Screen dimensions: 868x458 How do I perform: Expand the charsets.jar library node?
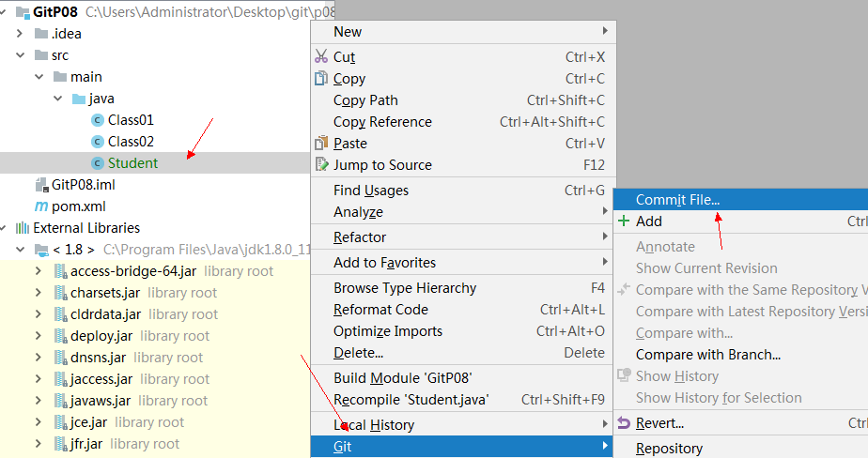(x=39, y=293)
